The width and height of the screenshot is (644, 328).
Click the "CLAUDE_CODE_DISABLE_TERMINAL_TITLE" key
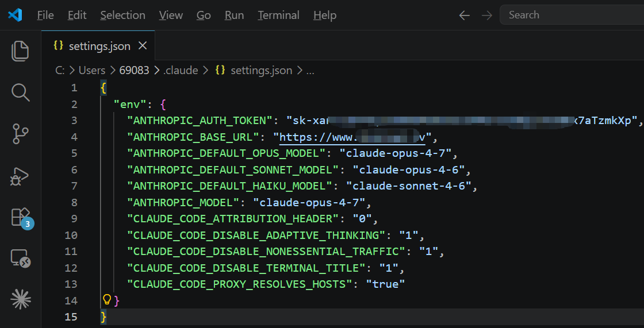[246, 268]
